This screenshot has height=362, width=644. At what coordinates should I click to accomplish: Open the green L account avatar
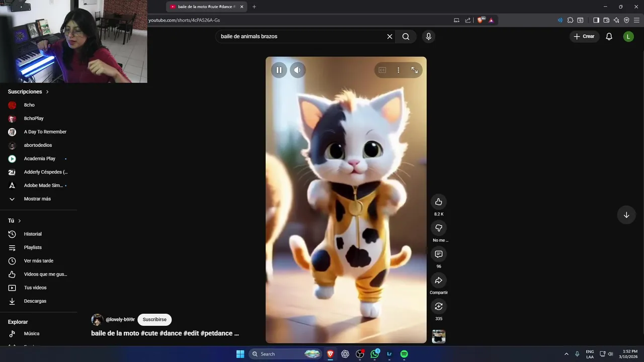(x=628, y=36)
